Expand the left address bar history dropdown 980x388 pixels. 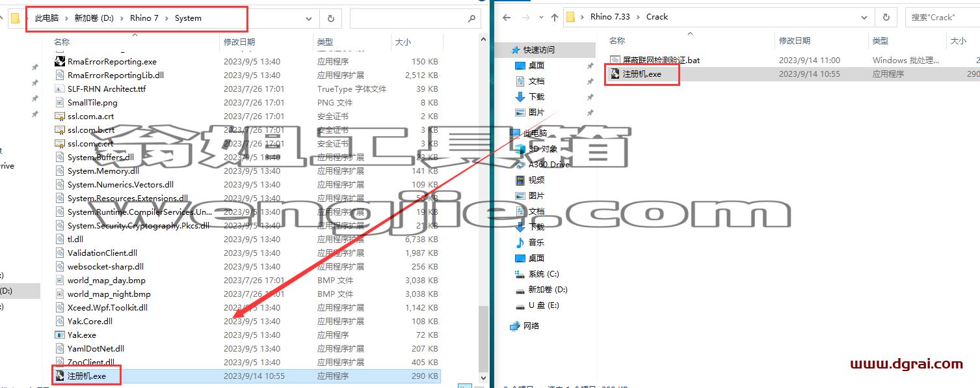(309, 19)
